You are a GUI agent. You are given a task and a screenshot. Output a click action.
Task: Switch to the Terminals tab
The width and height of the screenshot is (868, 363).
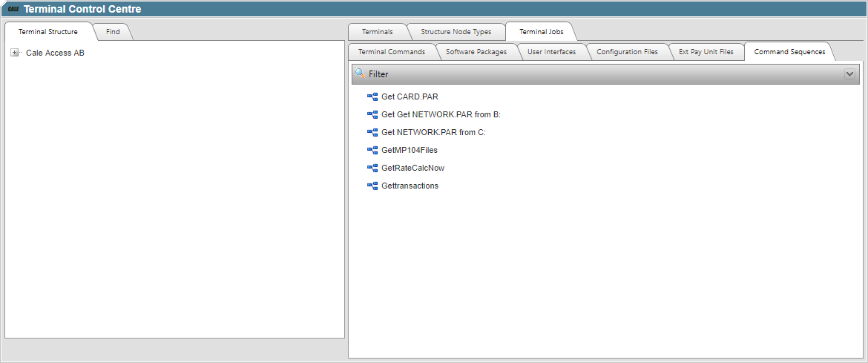point(378,32)
